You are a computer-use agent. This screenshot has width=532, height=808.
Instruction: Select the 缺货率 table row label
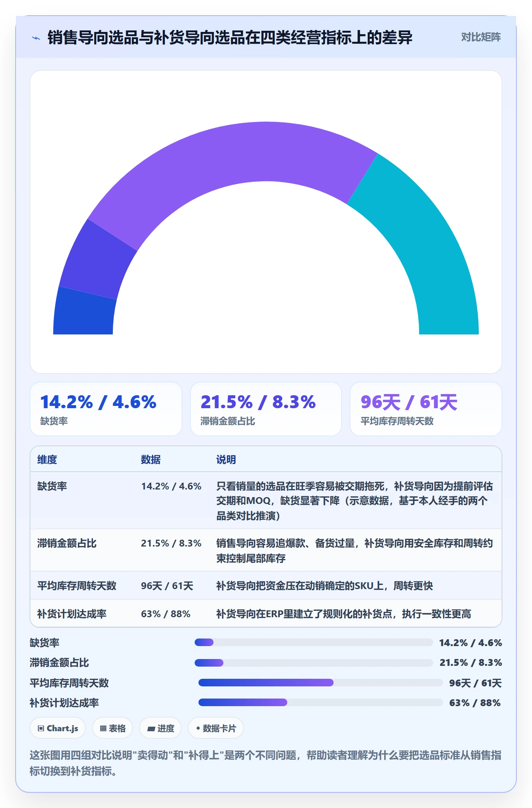pyautogui.click(x=52, y=486)
